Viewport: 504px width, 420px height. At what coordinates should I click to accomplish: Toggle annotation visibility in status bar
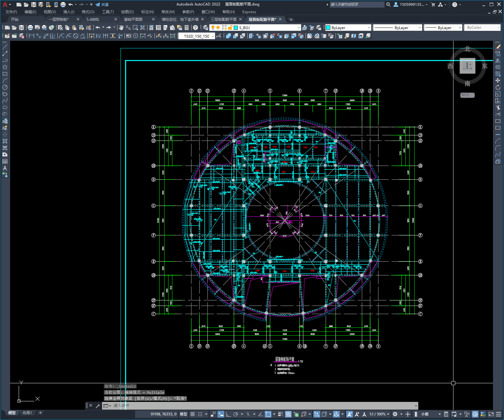pos(350,414)
